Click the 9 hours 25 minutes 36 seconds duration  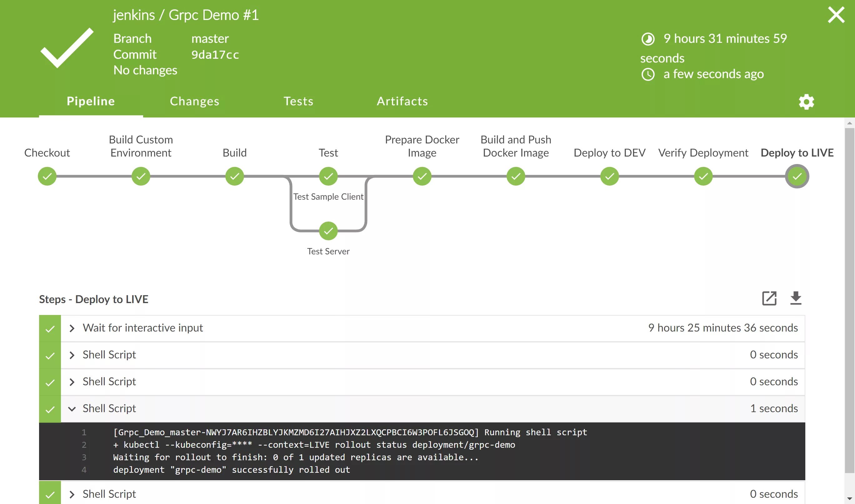pos(723,328)
